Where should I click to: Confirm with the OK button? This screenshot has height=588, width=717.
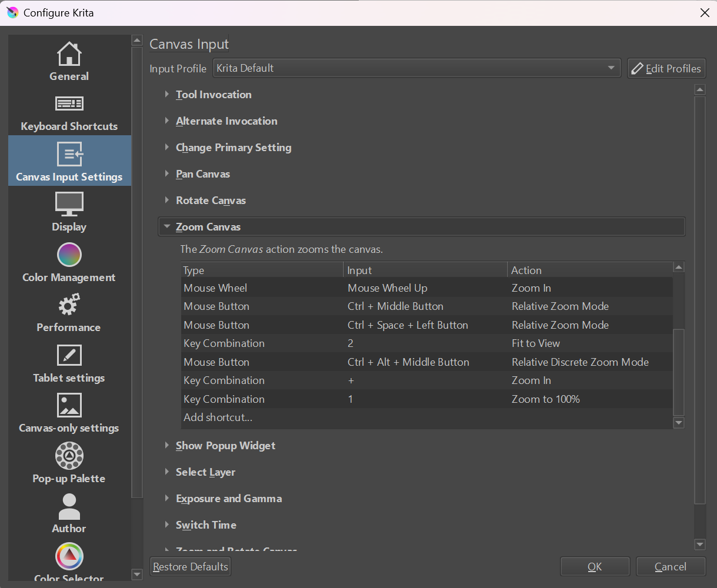click(x=595, y=567)
